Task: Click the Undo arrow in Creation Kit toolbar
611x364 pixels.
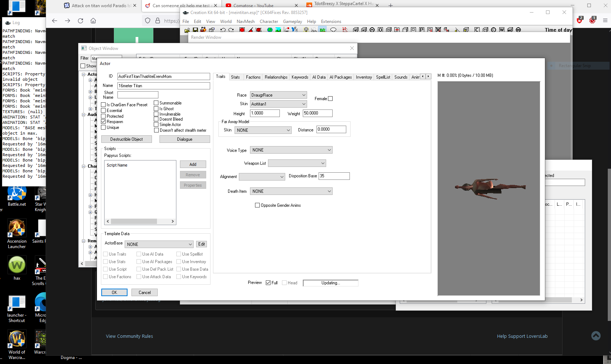Action: [x=223, y=30]
